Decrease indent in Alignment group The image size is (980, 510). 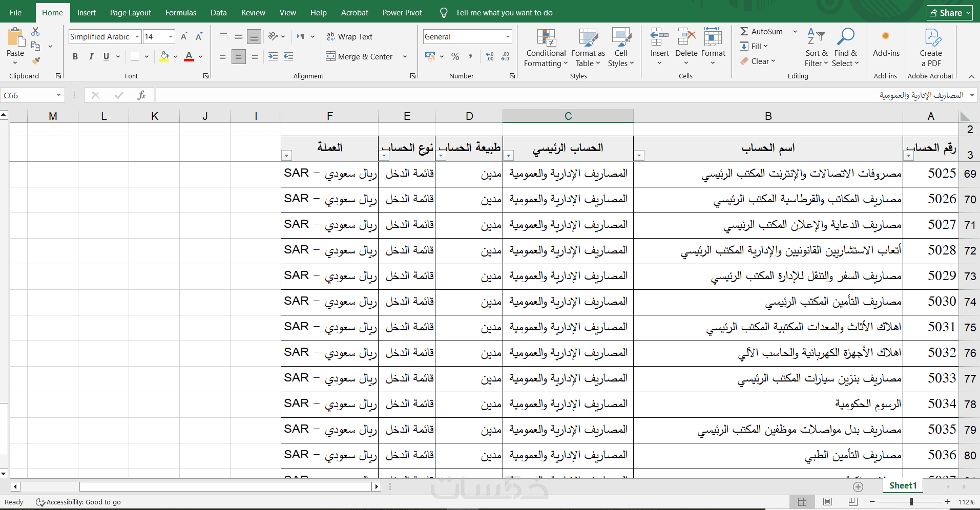coord(273,56)
